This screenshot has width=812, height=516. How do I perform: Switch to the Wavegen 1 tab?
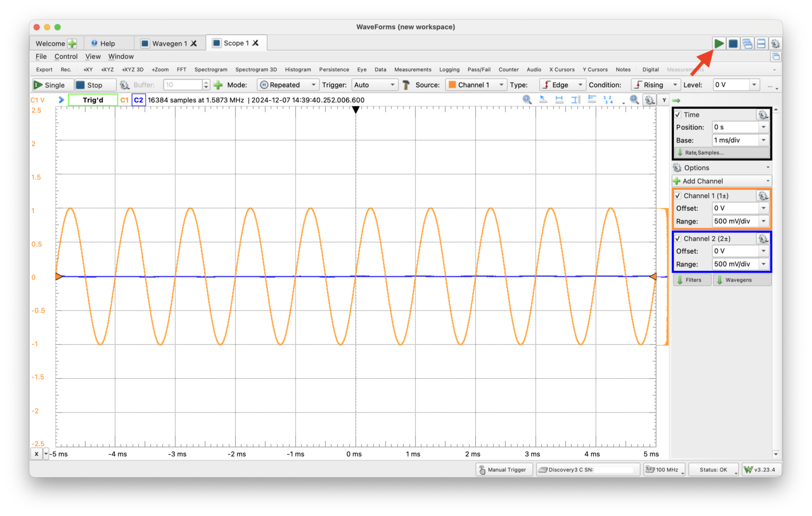(x=168, y=43)
